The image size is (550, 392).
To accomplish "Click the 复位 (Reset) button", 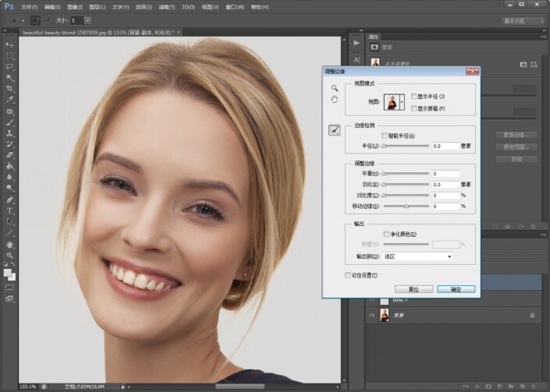I will pos(413,289).
